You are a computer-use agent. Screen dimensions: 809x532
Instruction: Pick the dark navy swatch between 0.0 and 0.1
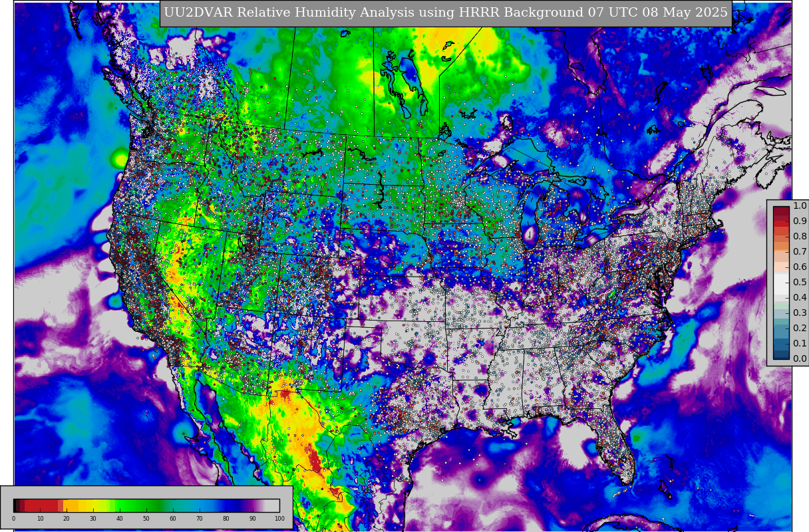click(x=782, y=355)
